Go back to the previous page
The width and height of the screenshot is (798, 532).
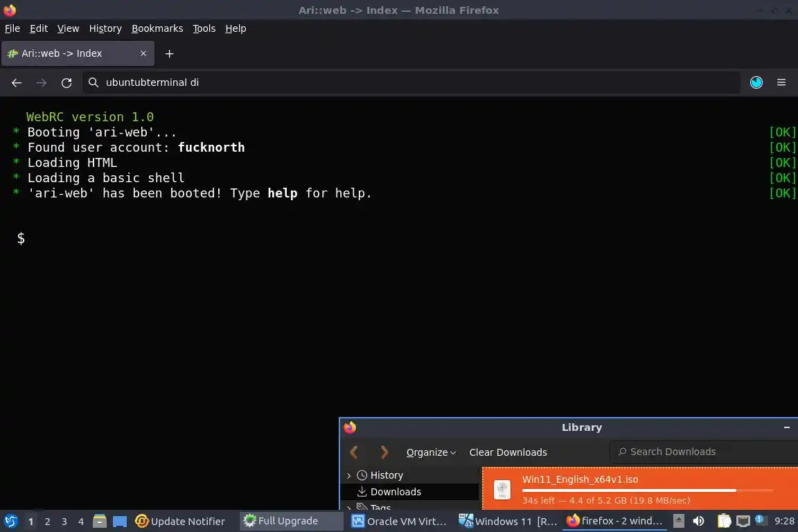17,82
